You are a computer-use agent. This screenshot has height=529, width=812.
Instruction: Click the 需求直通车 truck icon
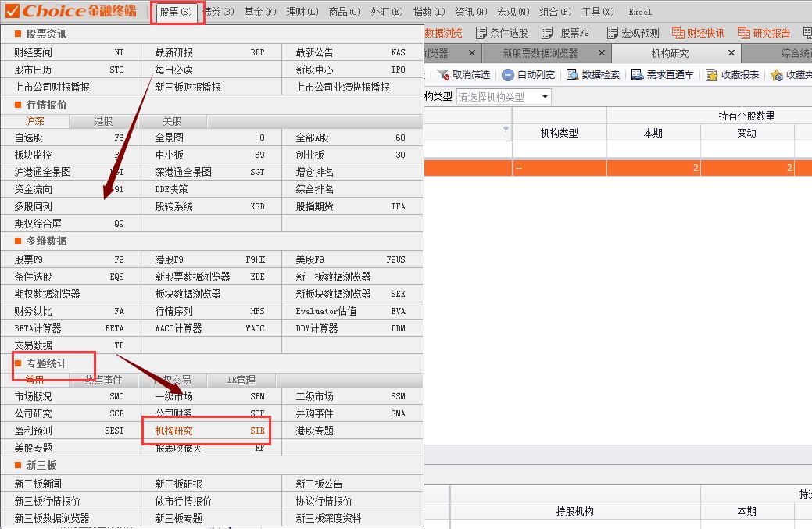(x=637, y=75)
